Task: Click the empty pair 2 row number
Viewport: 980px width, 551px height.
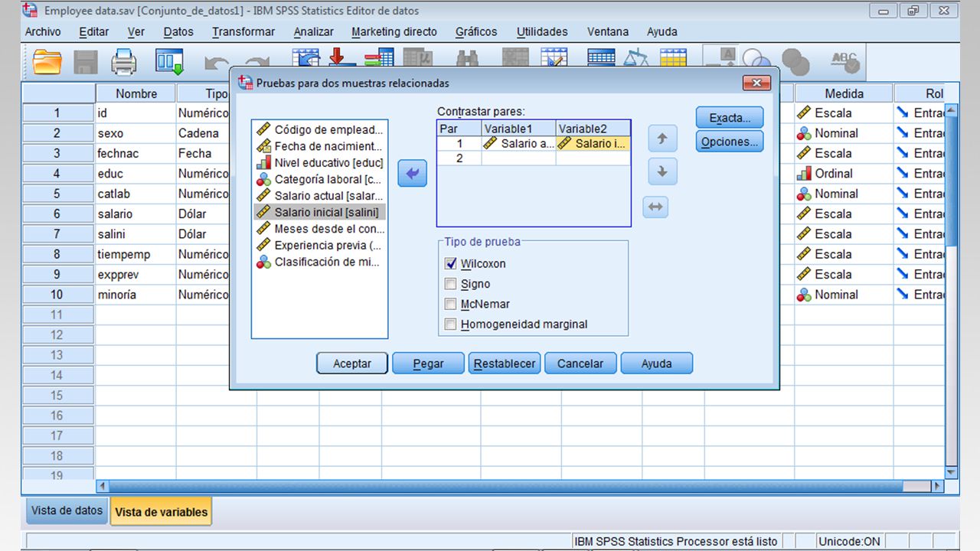Action: tap(459, 158)
